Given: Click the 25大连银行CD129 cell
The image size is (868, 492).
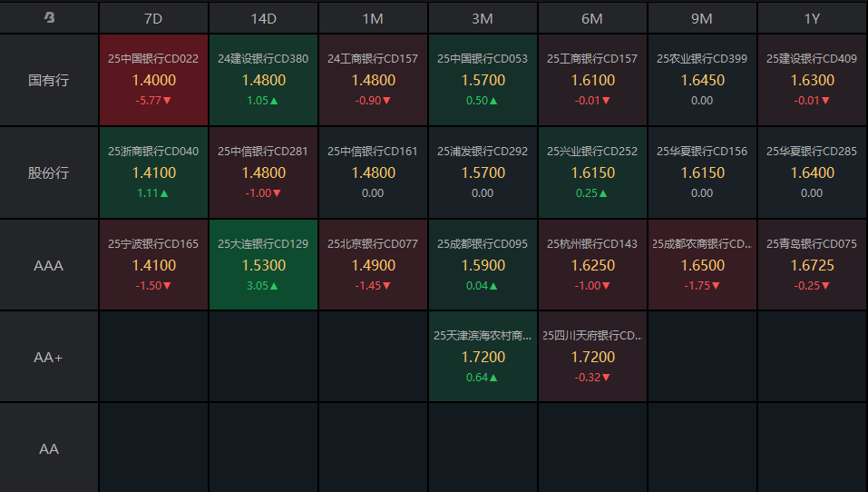Looking at the screenshot, I should pos(263,265).
